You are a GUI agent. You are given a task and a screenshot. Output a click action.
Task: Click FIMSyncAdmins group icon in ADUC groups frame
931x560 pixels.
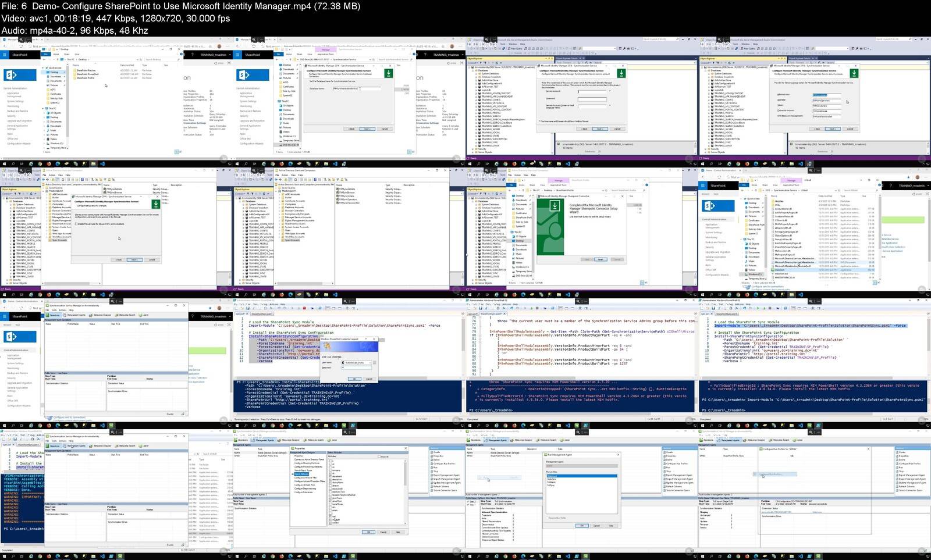[x=337, y=189]
